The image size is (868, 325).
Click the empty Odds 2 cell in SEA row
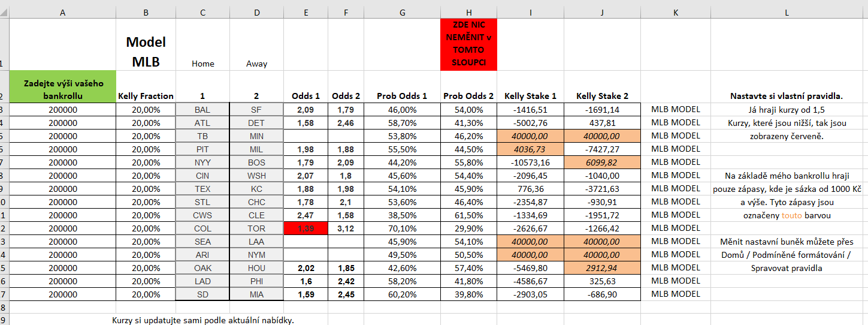pos(346,242)
